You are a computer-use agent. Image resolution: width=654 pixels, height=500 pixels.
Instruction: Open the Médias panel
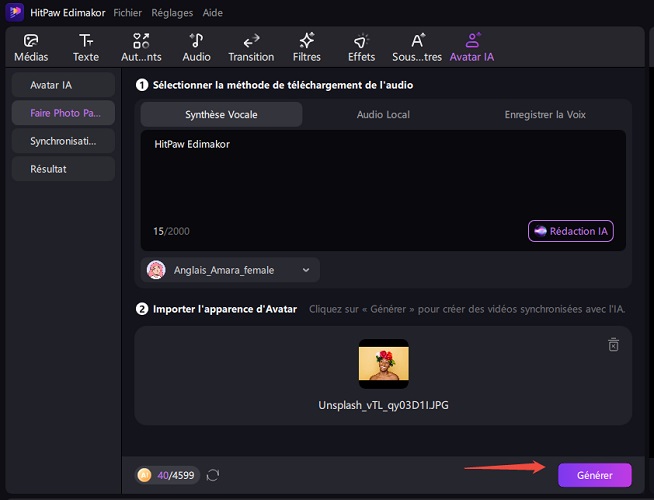point(31,48)
